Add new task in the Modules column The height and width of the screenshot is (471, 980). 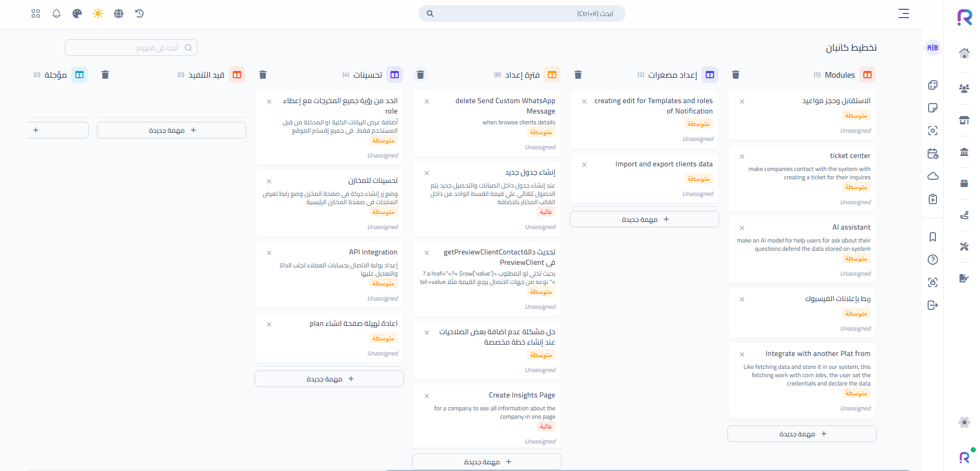click(802, 434)
